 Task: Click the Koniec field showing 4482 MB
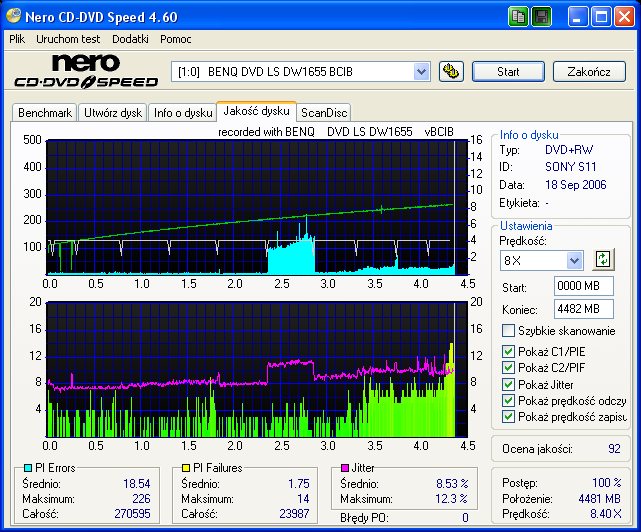[x=584, y=309]
